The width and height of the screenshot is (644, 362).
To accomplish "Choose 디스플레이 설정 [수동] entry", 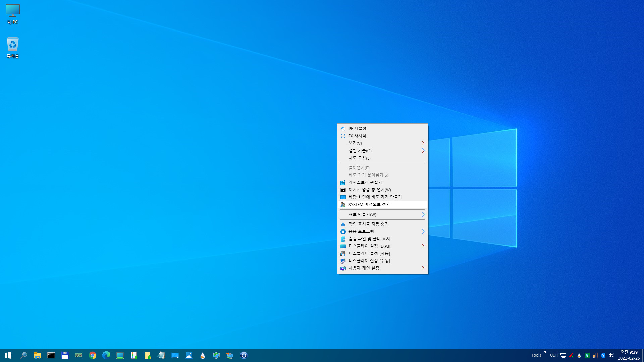I will pyautogui.click(x=382, y=261).
